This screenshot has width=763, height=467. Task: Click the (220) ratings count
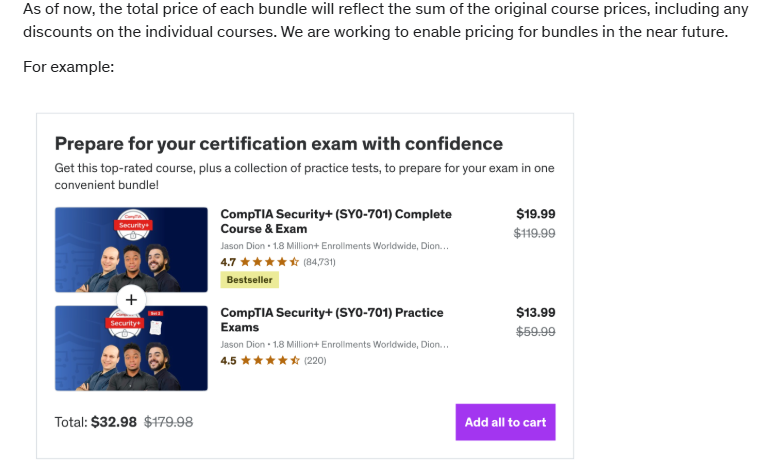tap(315, 361)
